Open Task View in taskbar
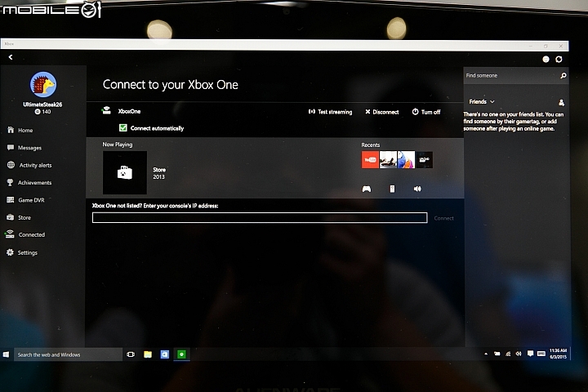 pos(131,354)
